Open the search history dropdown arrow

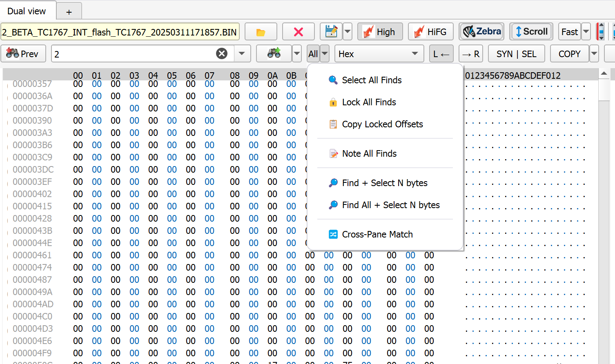tap(242, 54)
